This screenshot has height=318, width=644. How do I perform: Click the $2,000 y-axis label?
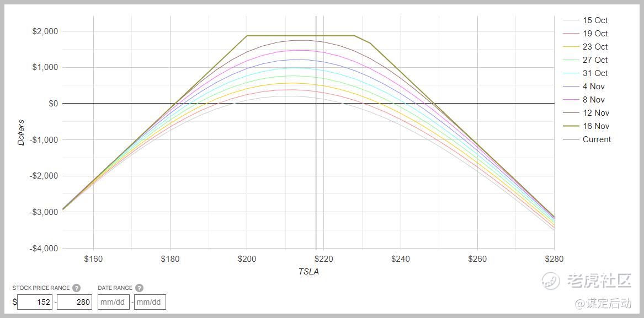pyautogui.click(x=45, y=31)
